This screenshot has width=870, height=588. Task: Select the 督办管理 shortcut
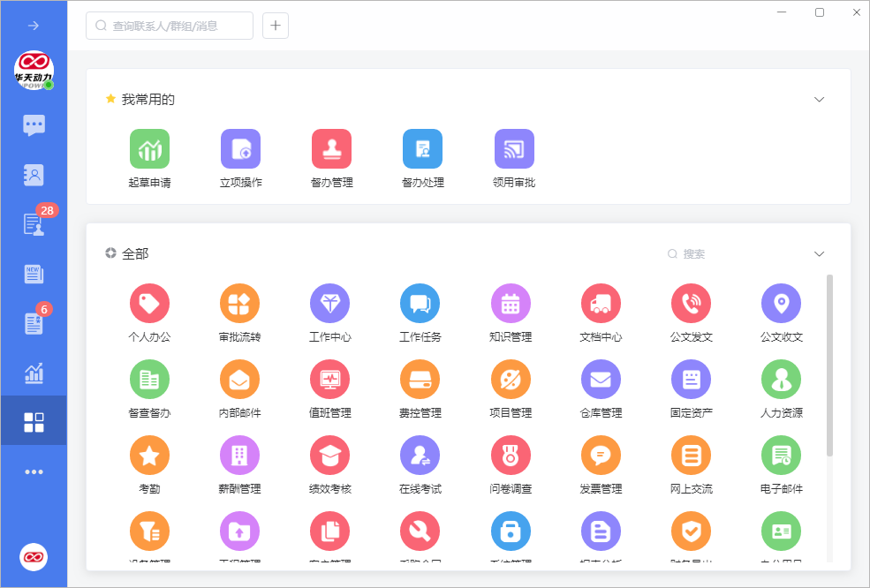pyautogui.click(x=331, y=159)
